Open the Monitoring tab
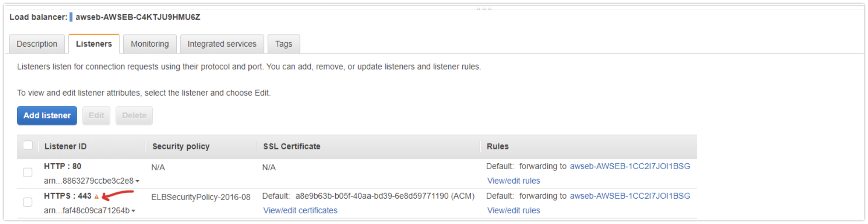 (x=150, y=44)
